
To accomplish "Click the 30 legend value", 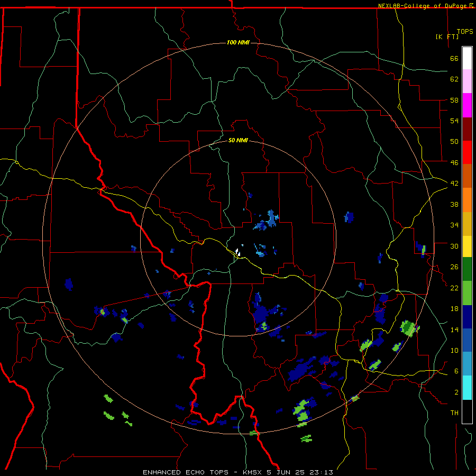I will (x=454, y=246).
